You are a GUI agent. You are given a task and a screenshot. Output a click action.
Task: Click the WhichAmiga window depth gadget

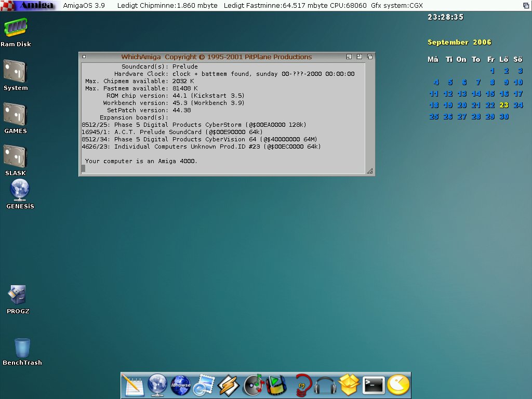[x=370, y=57]
